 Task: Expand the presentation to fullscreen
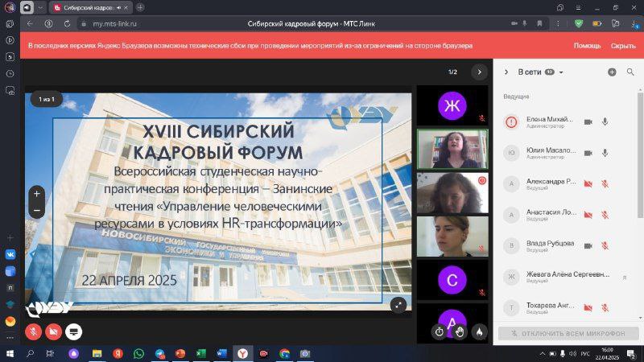[x=398, y=304]
